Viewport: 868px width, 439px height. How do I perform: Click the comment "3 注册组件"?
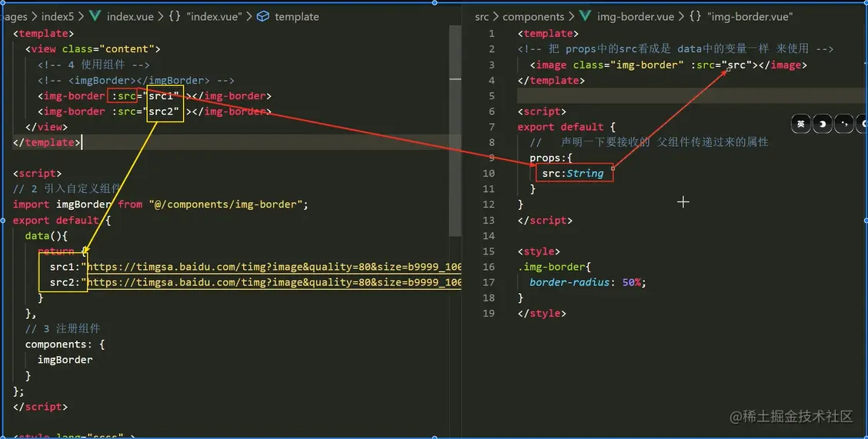pyautogui.click(x=62, y=328)
